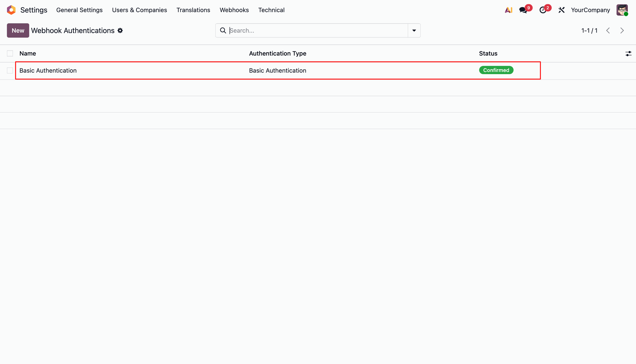Open the AI assistant icon
The width and height of the screenshot is (636, 364).
pyautogui.click(x=508, y=10)
